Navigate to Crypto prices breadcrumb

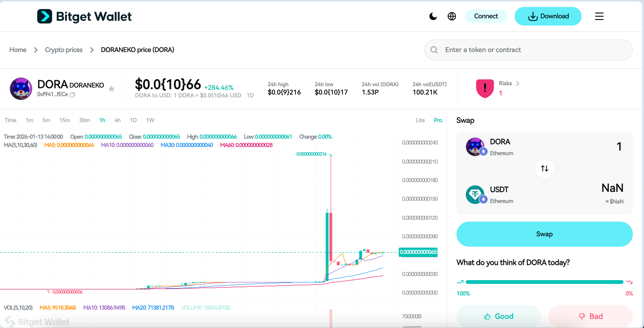point(64,50)
